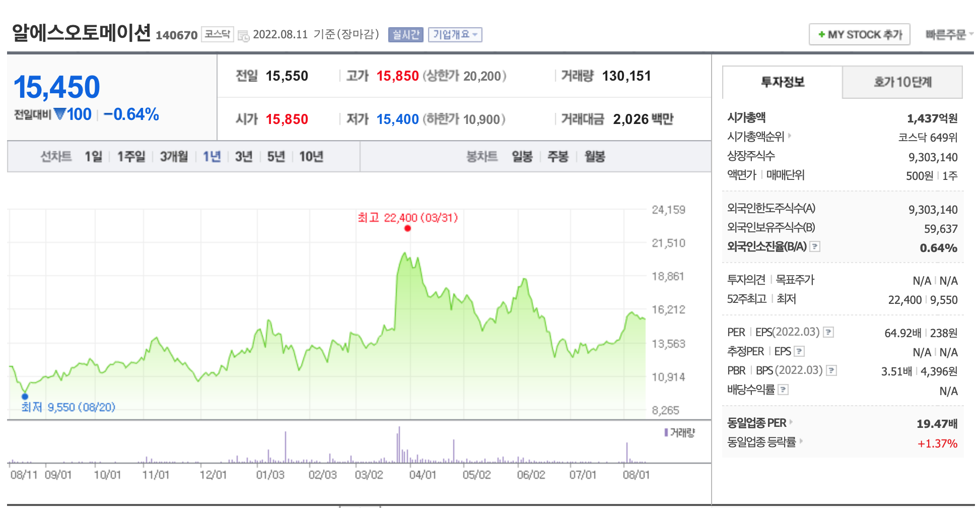Open help icon next to 배당수익률
The height and width of the screenshot is (508, 980).
[783, 390]
